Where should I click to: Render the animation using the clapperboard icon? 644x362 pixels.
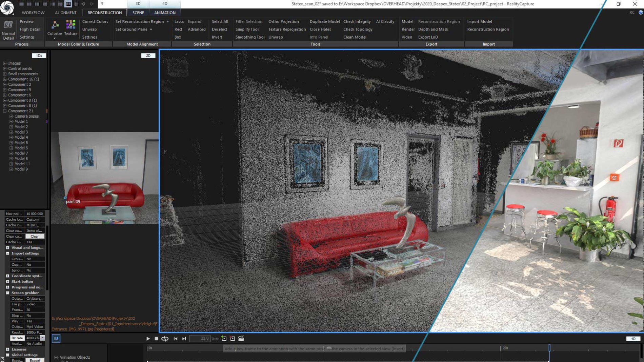(241, 338)
